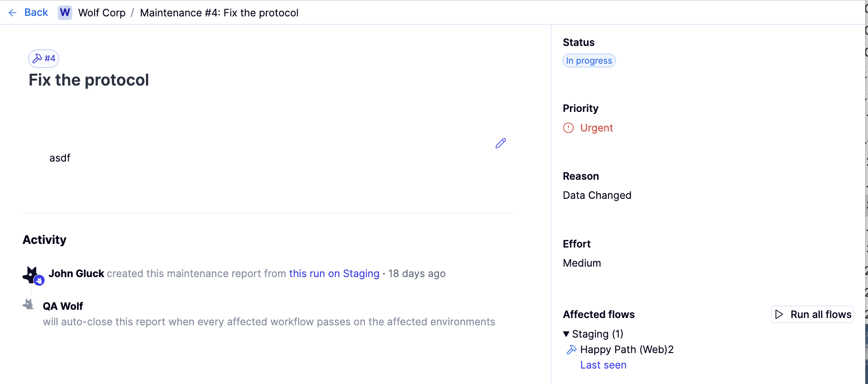Click the Happy Path flow maintenance icon
Viewport: 868px width, 384px height.
(x=572, y=349)
